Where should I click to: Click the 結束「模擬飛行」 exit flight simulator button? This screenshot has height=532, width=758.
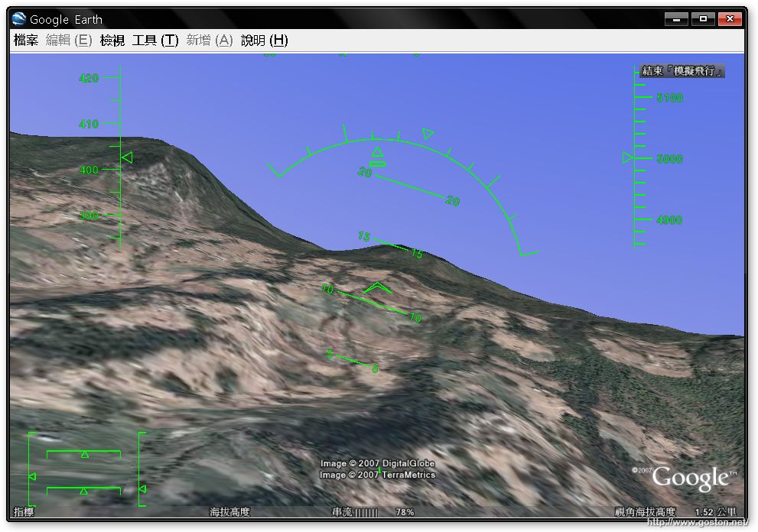[x=682, y=71]
